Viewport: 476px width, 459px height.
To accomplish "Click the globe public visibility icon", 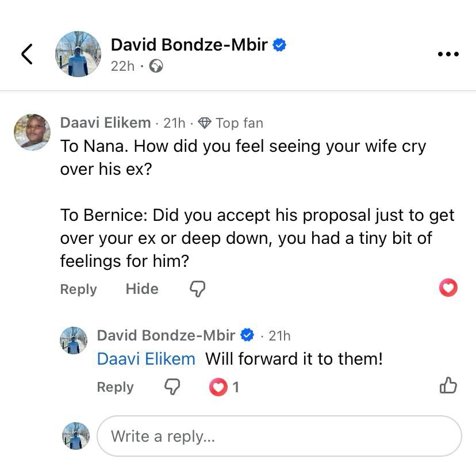I will [x=156, y=66].
